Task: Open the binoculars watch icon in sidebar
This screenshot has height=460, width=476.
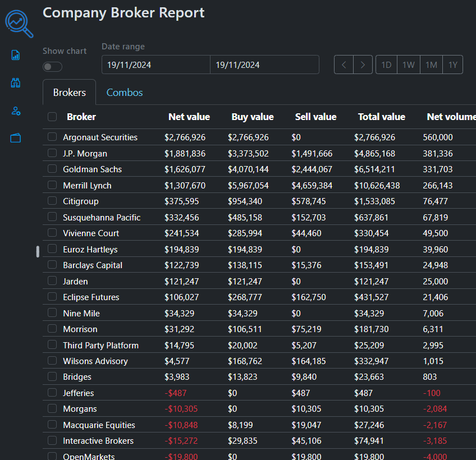Action: pos(16,83)
